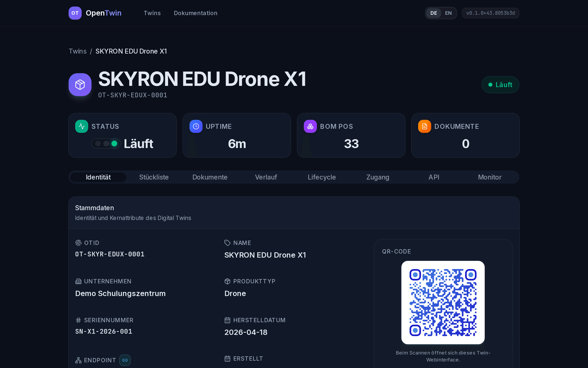Open the Stückliste tab

(154, 177)
